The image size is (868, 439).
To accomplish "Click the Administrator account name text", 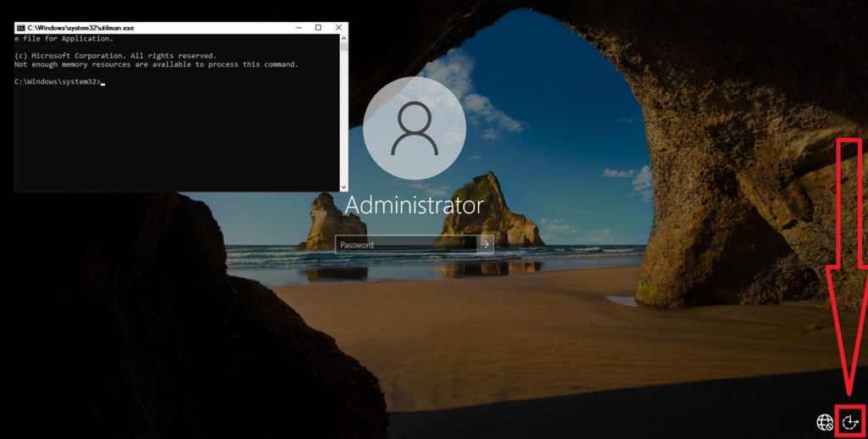I will point(414,205).
